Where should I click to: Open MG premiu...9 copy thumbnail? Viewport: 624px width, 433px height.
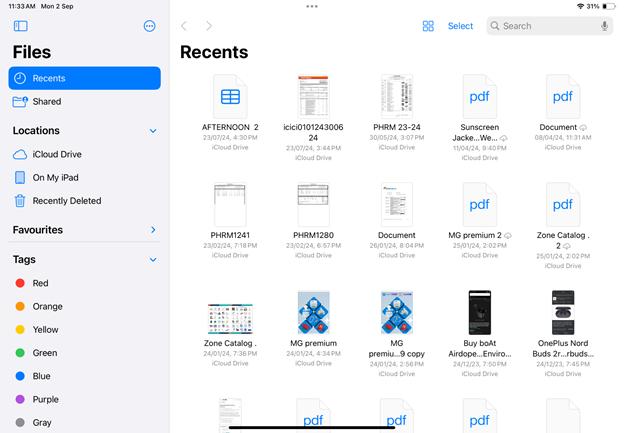tap(396, 313)
